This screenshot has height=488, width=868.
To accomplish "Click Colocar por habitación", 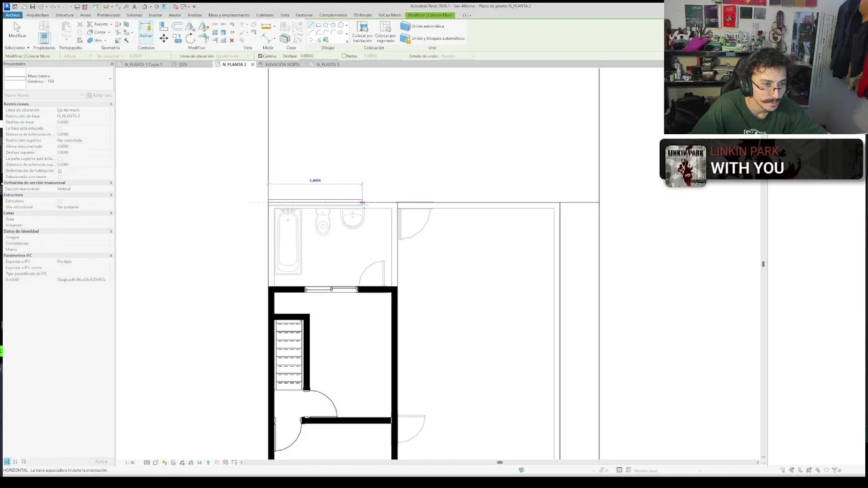I will [x=363, y=32].
